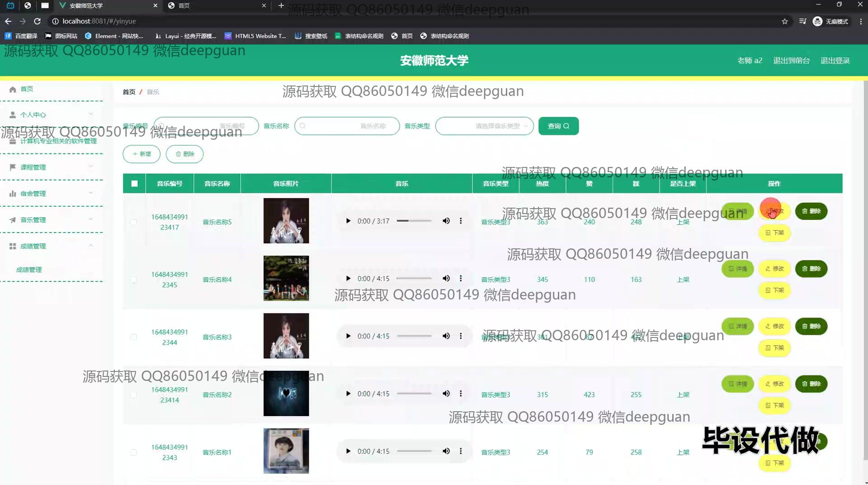Image resolution: width=868 pixels, height=485 pixels.
Task: Mute the 音乐名称1 audio player
Action: pyautogui.click(x=446, y=451)
